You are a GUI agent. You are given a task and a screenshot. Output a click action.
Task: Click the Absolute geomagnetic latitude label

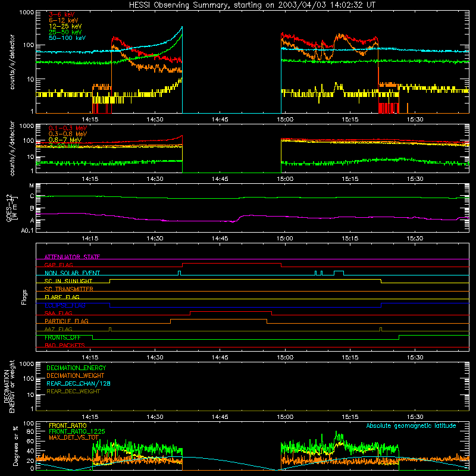tap(411, 426)
